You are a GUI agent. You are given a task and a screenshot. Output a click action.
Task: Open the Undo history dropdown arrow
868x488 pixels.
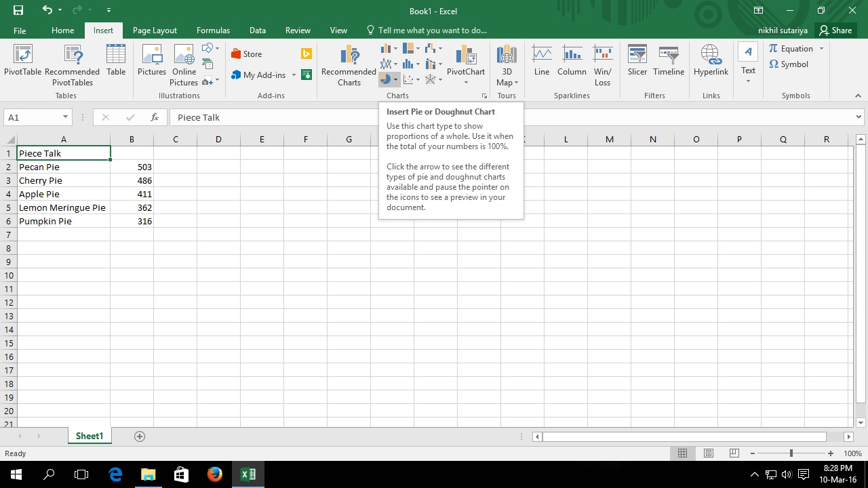tap(60, 11)
